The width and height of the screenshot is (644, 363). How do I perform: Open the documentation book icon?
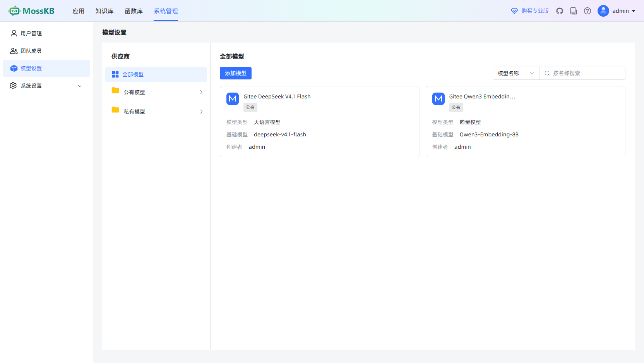(574, 11)
